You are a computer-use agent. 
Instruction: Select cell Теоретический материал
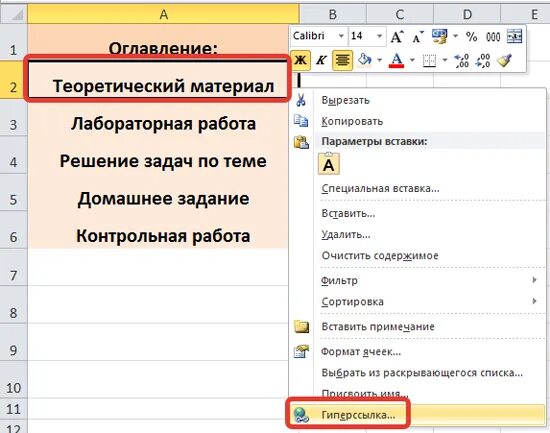tap(158, 80)
